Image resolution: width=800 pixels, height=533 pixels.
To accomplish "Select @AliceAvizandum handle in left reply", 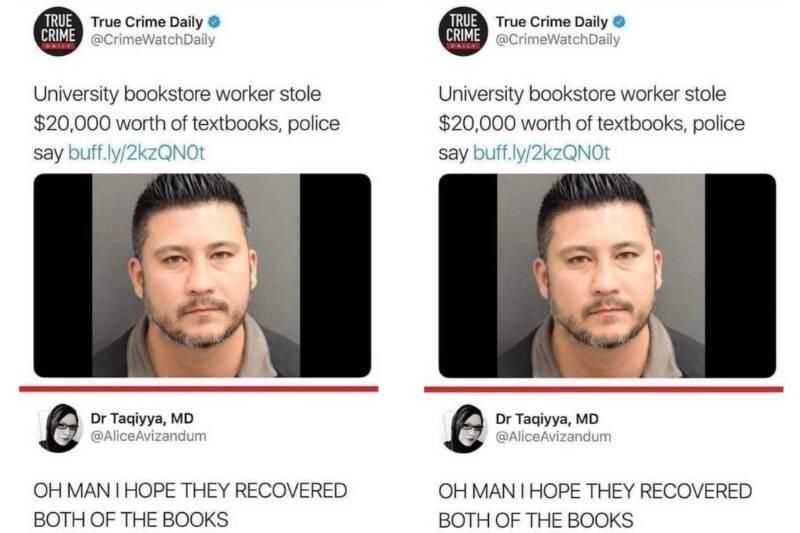I will click(148, 436).
